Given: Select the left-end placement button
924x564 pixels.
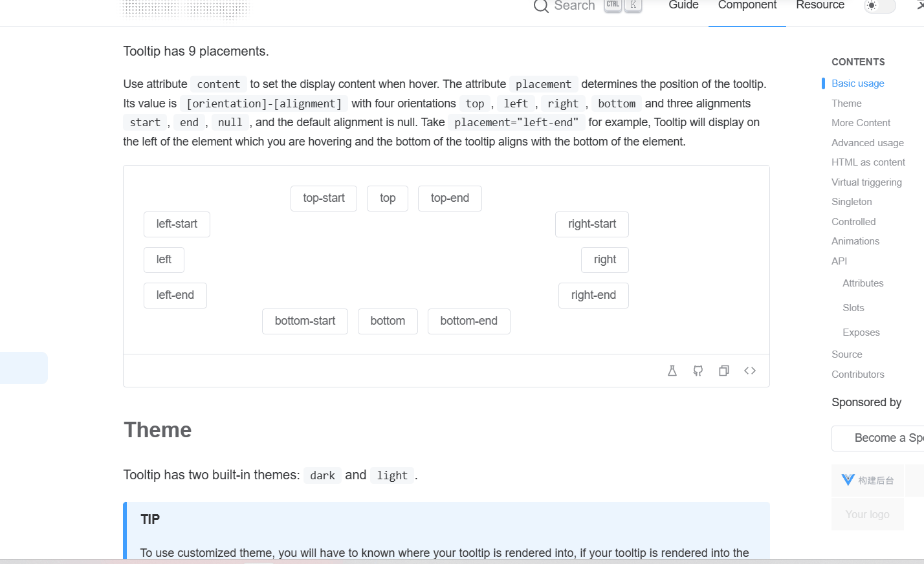Looking at the screenshot, I should click(x=175, y=295).
